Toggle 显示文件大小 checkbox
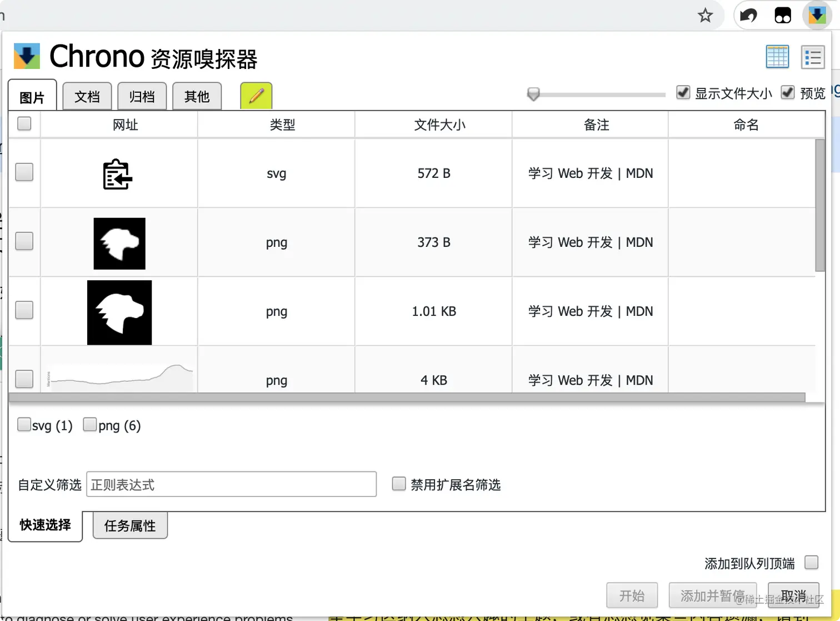The width and height of the screenshot is (840, 621). [683, 92]
